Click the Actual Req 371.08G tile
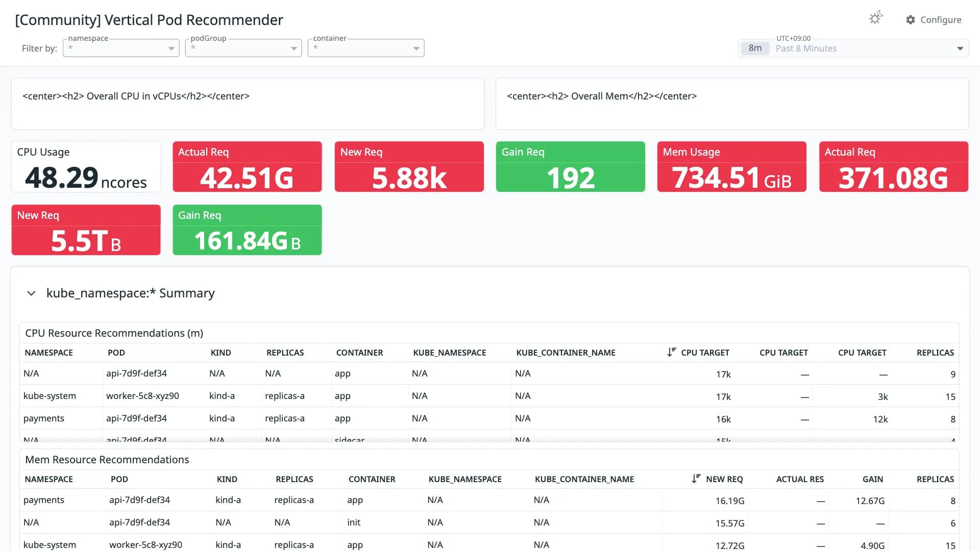Screen dimensions: 980x551 tap(893, 166)
